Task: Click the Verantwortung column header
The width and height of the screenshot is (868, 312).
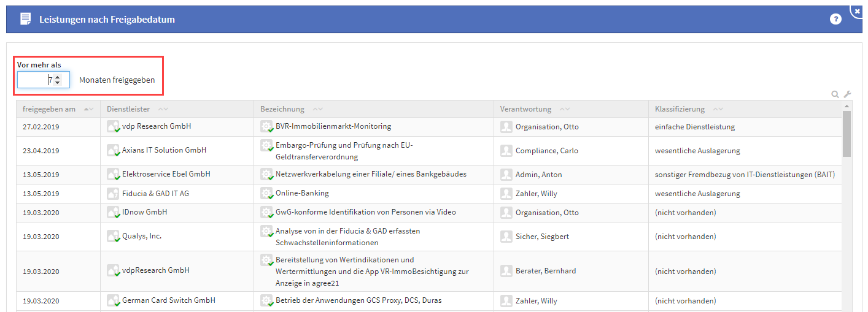Action: pyautogui.click(x=525, y=109)
